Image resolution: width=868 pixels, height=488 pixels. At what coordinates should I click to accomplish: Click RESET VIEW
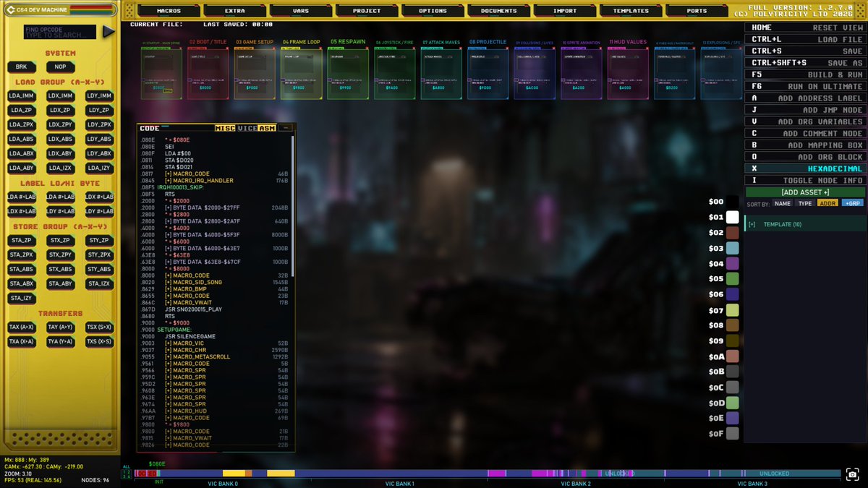click(806, 27)
